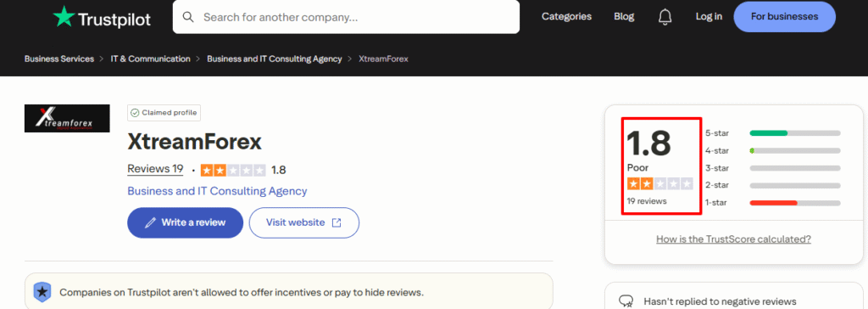
Task: Click the shield star icon in incentives notice
Action: [x=42, y=292]
